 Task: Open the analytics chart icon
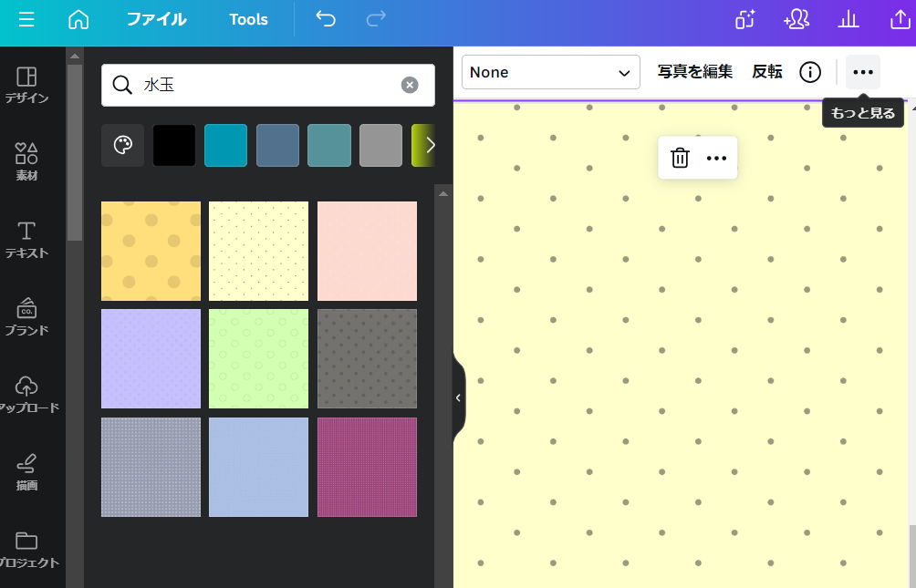(848, 19)
